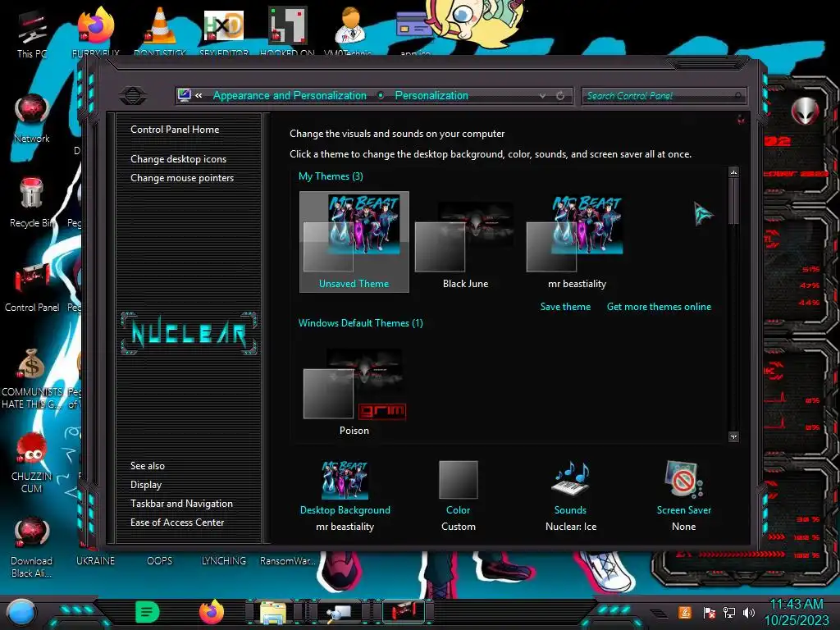Screen dimensions: 840x630
Task: Open the Screen Saver settings icon
Action: pos(684,479)
